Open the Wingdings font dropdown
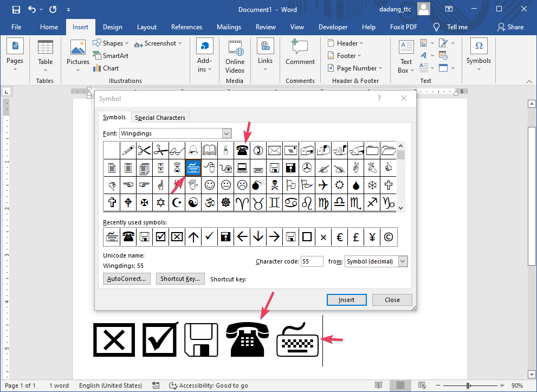The image size is (537, 392). pos(227,133)
